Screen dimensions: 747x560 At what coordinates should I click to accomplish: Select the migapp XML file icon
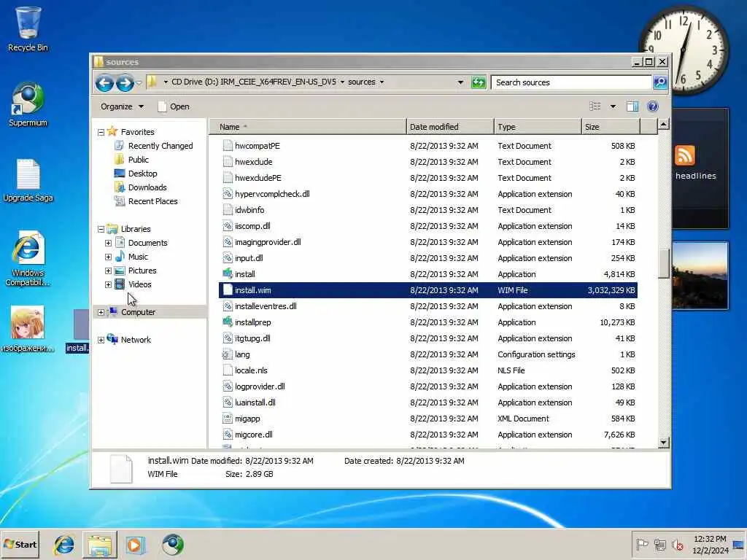pyautogui.click(x=228, y=419)
